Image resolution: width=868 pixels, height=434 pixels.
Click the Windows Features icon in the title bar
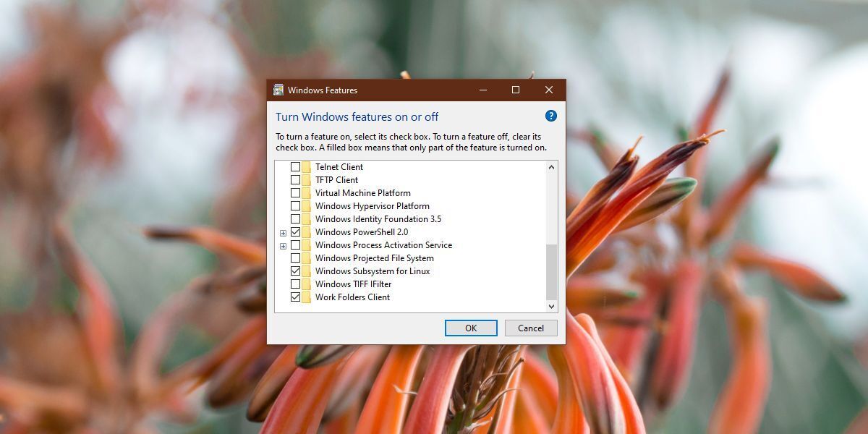pos(277,90)
